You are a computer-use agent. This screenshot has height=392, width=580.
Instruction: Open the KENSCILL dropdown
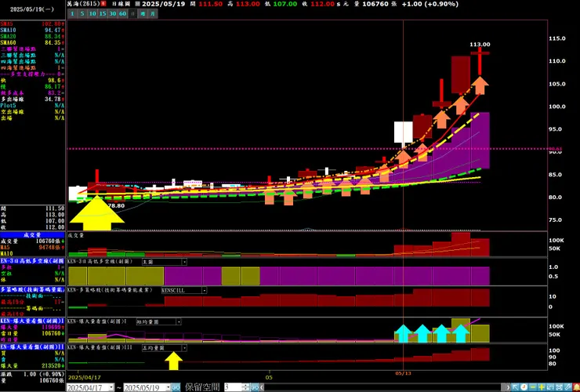[x=204, y=291]
